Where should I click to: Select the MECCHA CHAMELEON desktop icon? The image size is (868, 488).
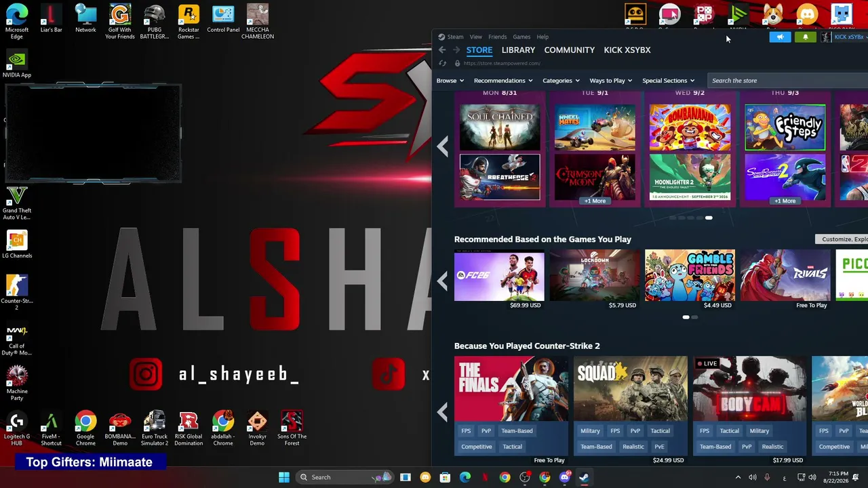[x=258, y=22]
